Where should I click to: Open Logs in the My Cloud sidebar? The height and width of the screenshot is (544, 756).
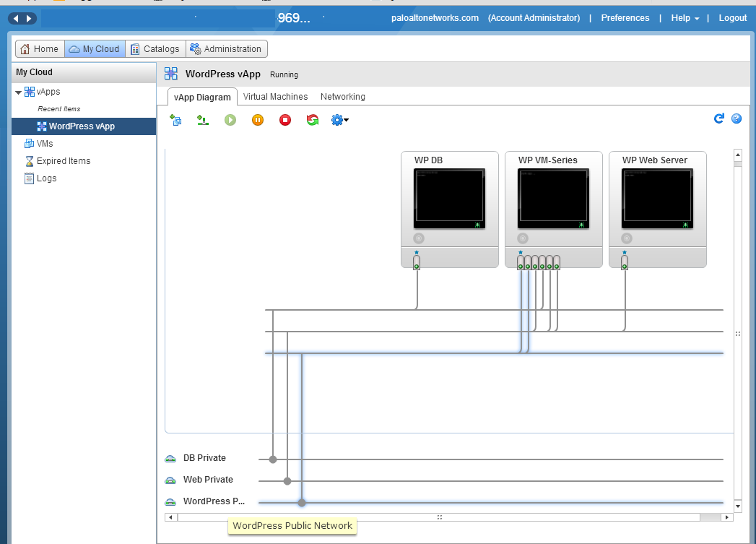tap(46, 178)
